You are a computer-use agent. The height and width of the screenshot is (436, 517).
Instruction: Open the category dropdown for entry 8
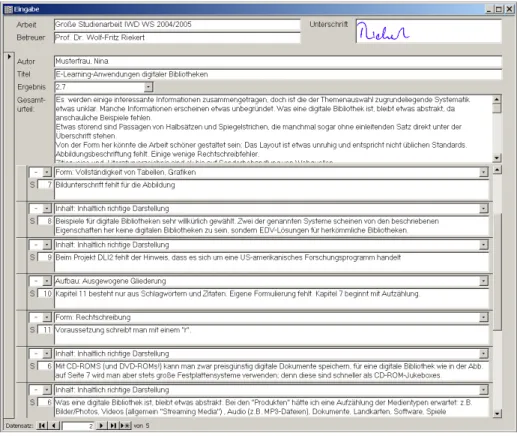(483, 208)
